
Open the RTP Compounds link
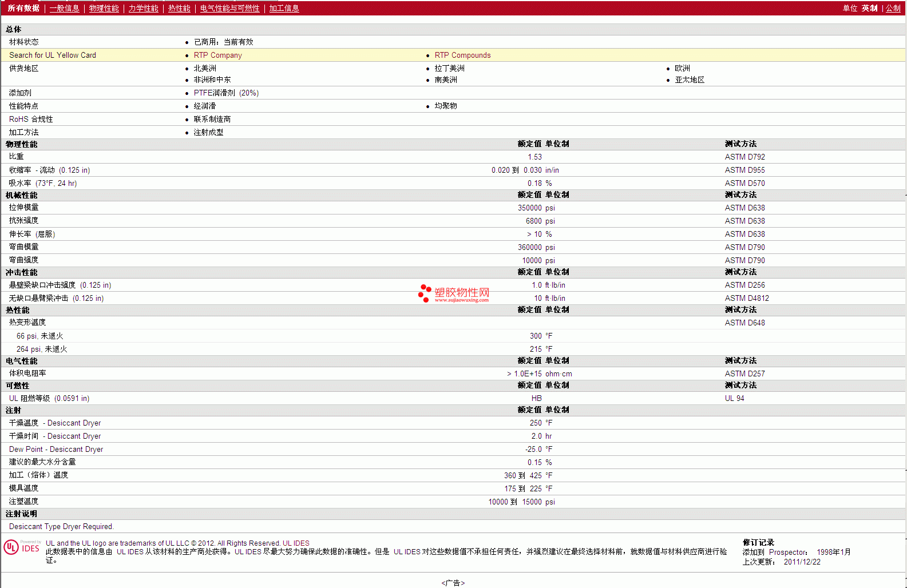tap(462, 55)
